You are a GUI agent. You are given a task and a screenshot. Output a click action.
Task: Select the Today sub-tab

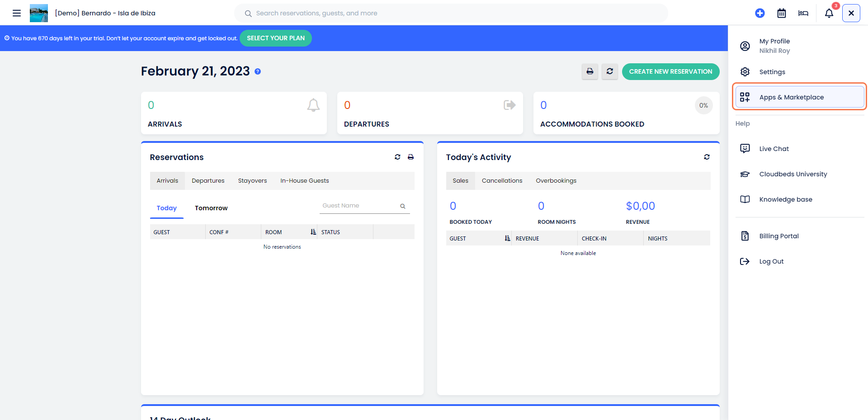167,208
